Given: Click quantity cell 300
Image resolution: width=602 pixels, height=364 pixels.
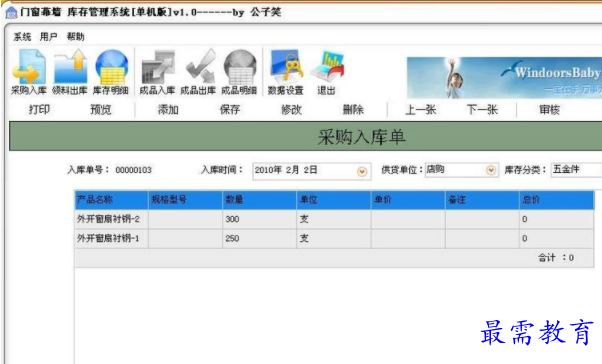Looking at the screenshot, I should pos(260,219).
